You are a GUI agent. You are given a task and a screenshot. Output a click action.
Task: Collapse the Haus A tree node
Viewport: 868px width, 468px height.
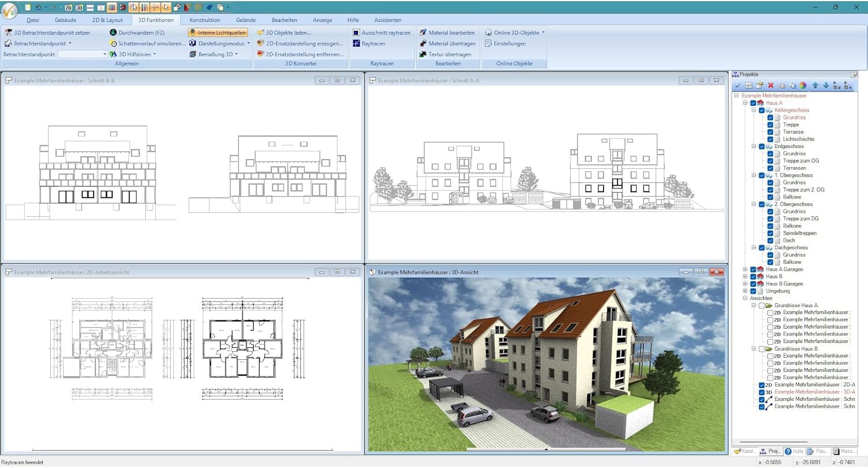tap(745, 103)
